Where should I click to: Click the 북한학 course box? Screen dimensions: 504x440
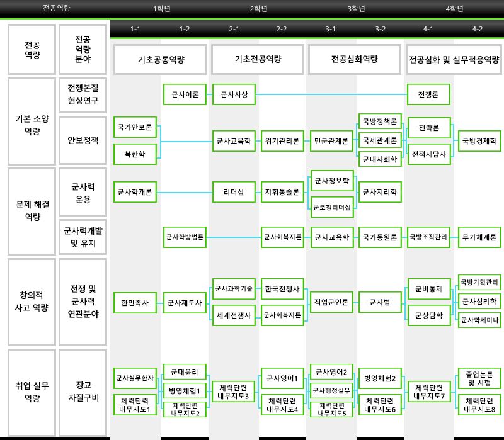[135, 154]
